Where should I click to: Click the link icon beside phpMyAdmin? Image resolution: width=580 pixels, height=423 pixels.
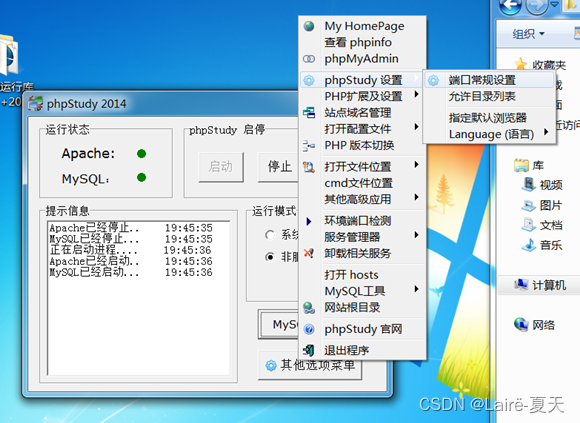(309, 59)
